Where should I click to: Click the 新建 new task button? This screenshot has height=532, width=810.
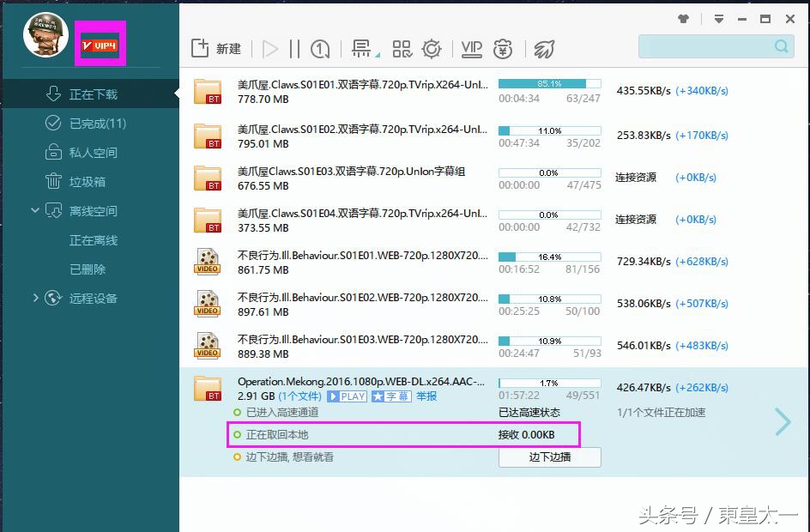click(216, 49)
